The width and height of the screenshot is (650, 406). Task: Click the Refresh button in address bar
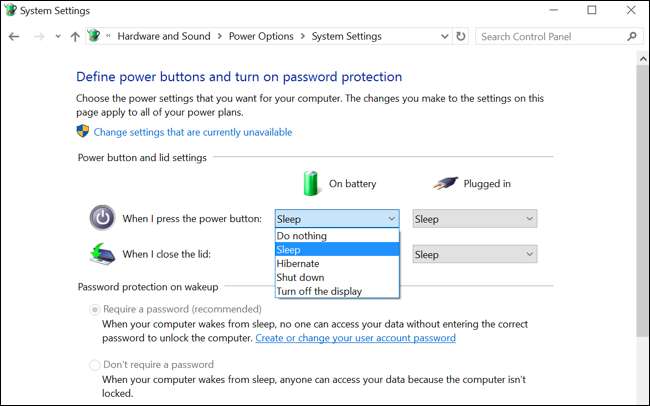460,36
